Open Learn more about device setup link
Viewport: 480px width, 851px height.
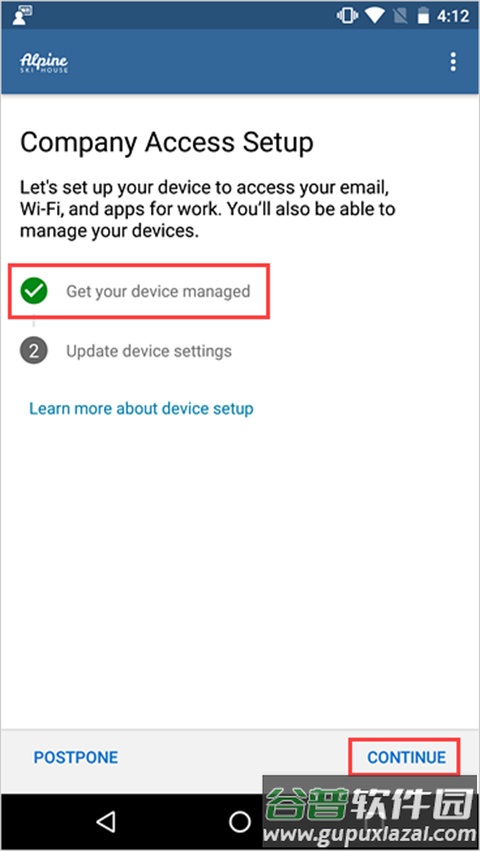coord(141,408)
